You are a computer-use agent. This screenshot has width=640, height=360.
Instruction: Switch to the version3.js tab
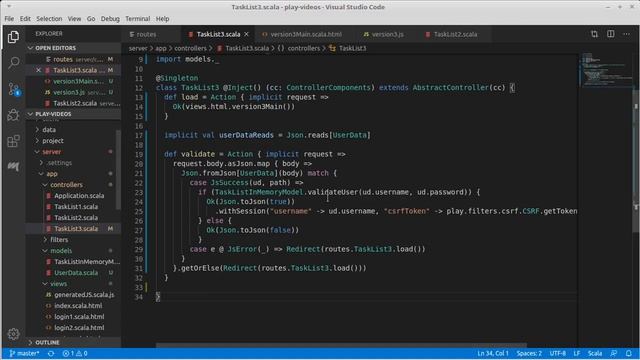tap(387, 34)
